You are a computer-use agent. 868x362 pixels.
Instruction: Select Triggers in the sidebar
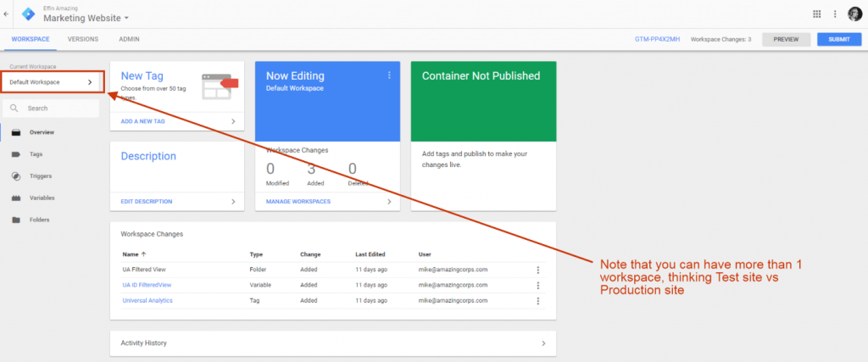click(41, 176)
